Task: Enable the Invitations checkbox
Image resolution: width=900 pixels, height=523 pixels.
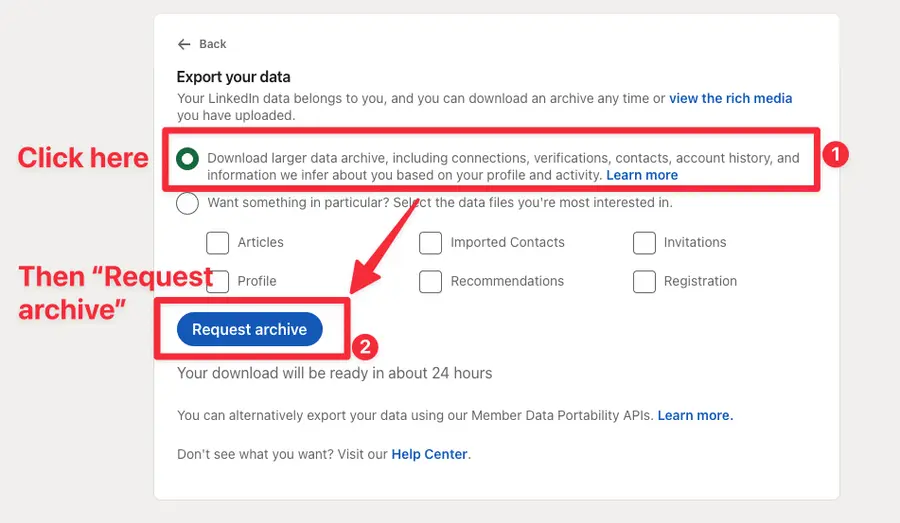Action: 644,243
